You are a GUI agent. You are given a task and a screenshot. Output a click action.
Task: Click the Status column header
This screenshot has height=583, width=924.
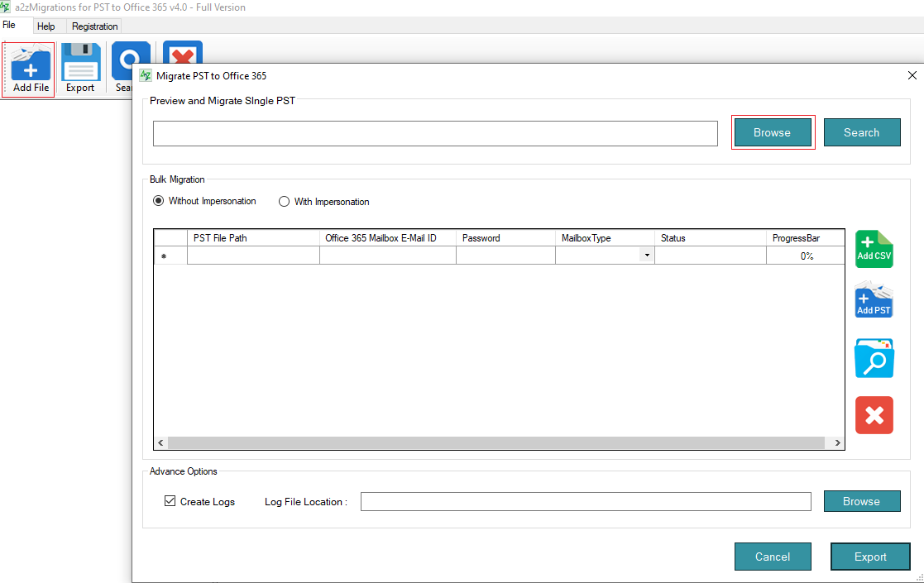click(711, 238)
